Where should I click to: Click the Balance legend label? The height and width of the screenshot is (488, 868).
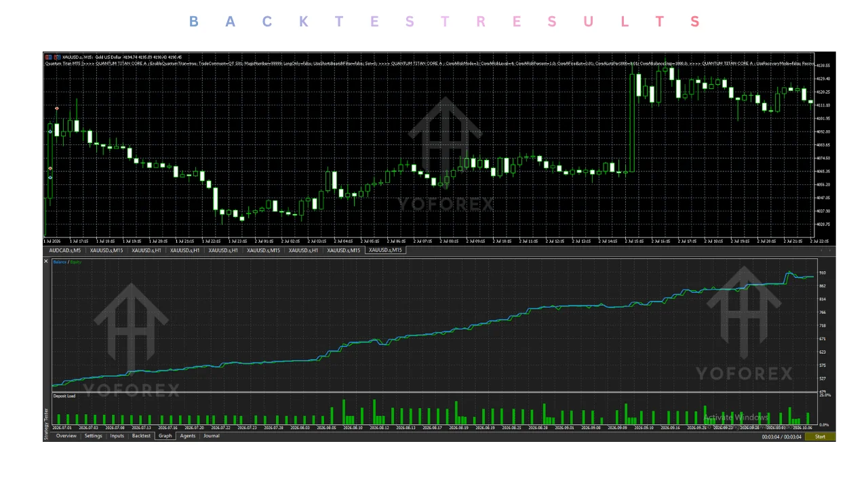[x=60, y=262]
